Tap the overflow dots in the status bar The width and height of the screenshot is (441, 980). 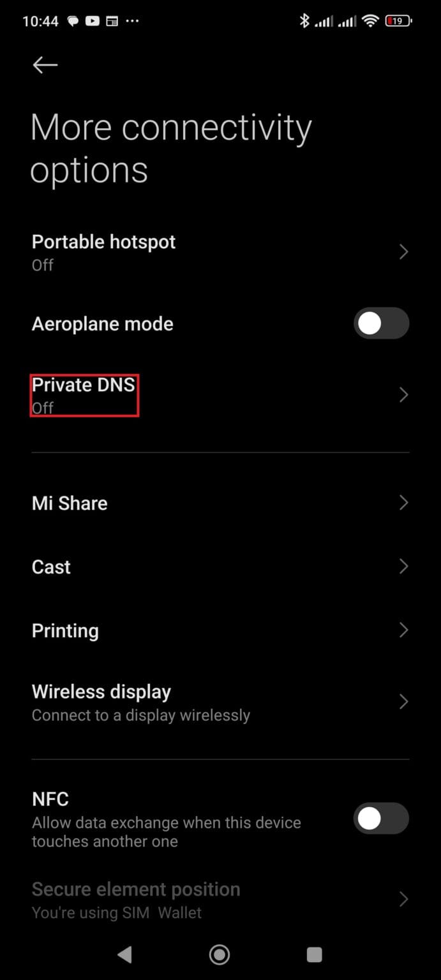click(132, 20)
